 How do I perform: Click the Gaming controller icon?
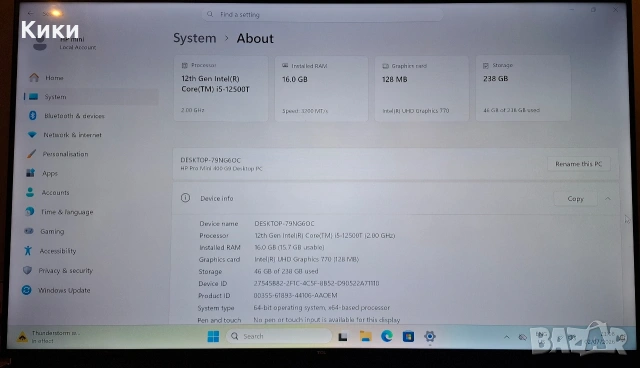pyautogui.click(x=29, y=231)
